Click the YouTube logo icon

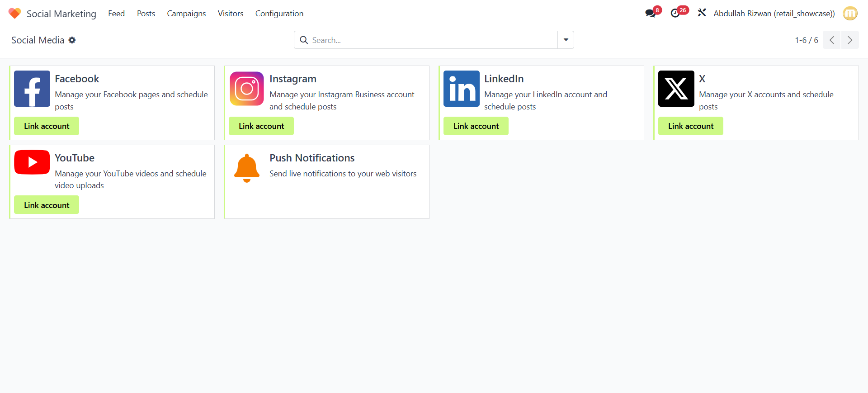[x=32, y=162]
